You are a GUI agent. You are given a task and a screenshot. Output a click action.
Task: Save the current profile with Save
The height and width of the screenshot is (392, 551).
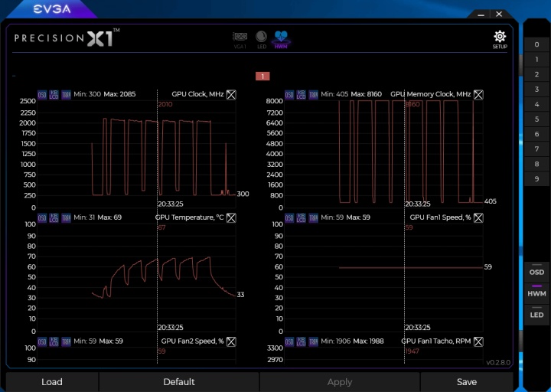tap(467, 382)
